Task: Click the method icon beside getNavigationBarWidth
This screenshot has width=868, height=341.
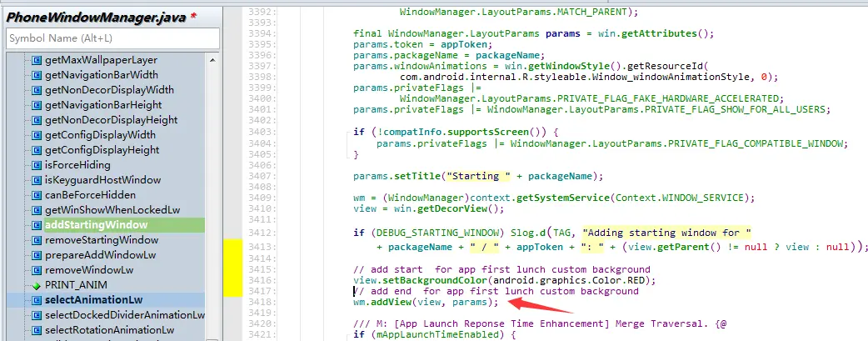Action: click(x=37, y=75)
